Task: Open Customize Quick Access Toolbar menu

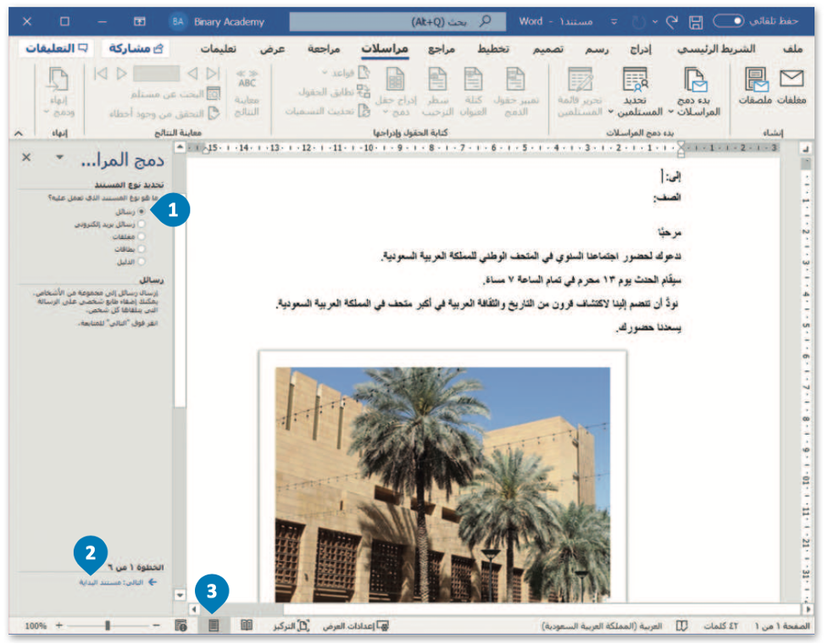Action: point(614,22)
